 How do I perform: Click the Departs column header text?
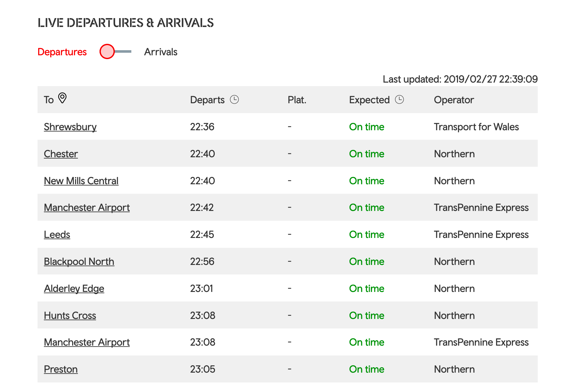pyautogui.click(x=207, y=100)
